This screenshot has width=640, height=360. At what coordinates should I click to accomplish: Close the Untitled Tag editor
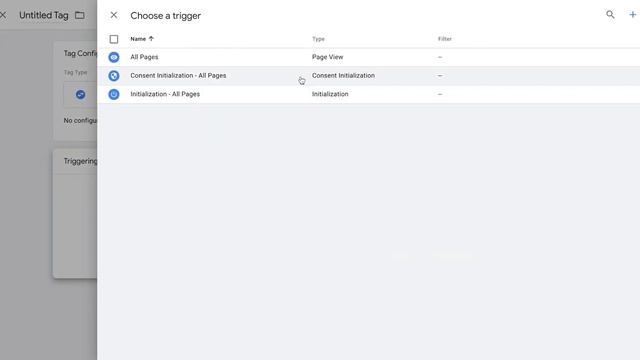click(x=3, y=15)
